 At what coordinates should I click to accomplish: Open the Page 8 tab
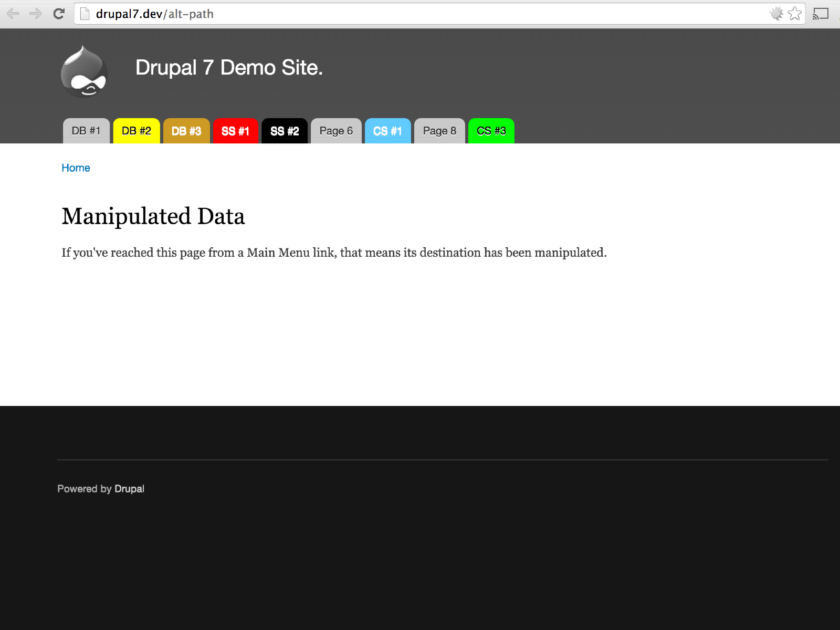tap(439, 131)
